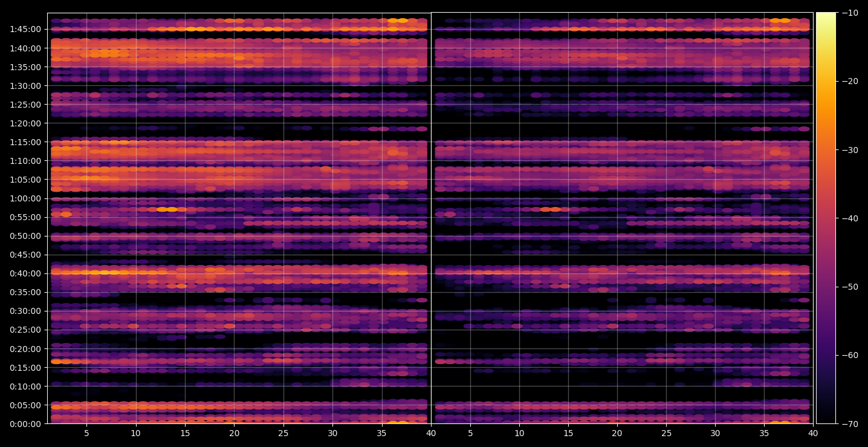Click x-axis label 40 beside the colorbar
Image resolution: width=868 pixels, height=447 pixels.
(813, 433)
